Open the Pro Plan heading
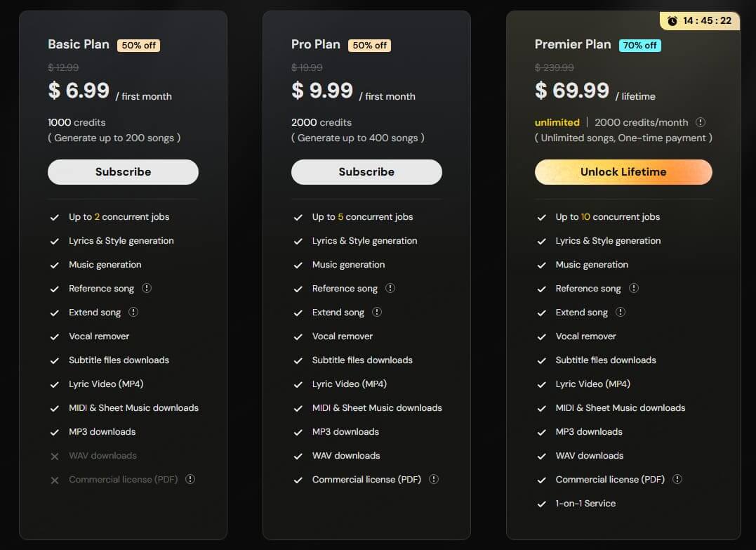The height and width of the screenshot is (550, 756). point(315,44)
